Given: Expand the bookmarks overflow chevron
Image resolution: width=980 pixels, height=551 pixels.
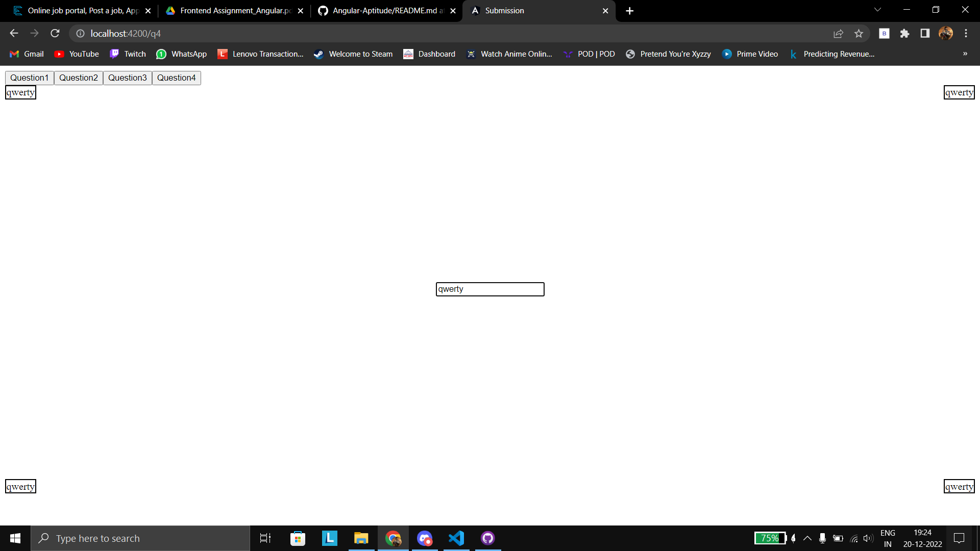Looking at the screenshot, I should 965,54.
